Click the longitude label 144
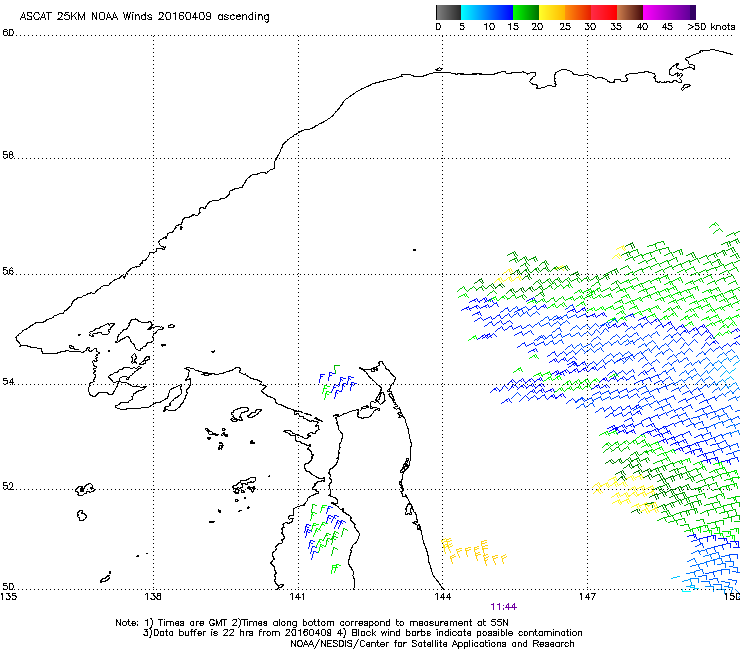The height and width of the screenshot is (650, 740). pyautogui.click(x=442, y=597)
